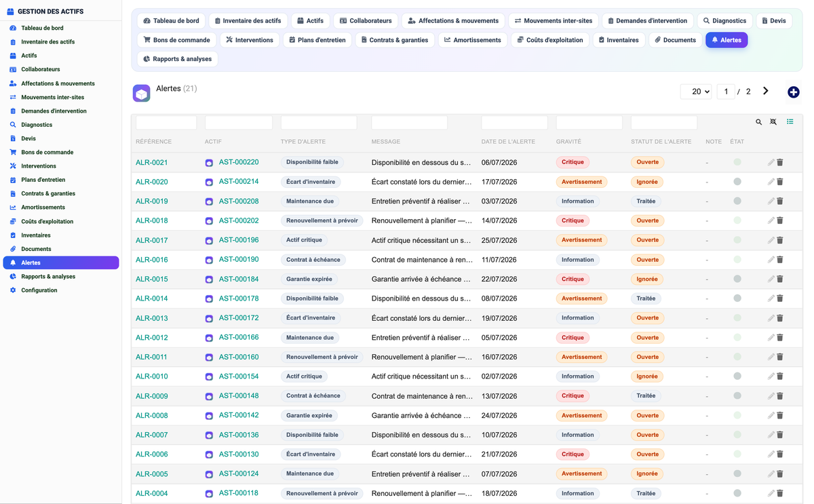814x504 pixels.
Task: Go to next page with chevron arrow
Action: point(766,91)
